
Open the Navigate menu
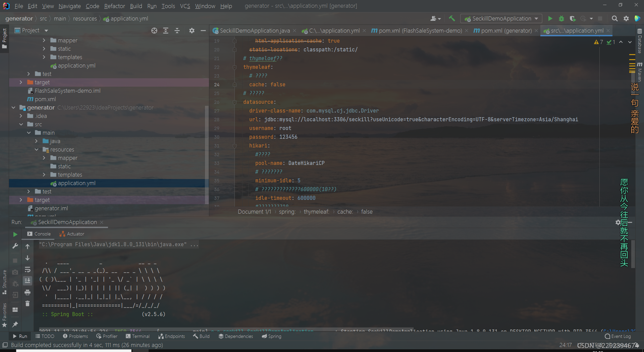69,6
